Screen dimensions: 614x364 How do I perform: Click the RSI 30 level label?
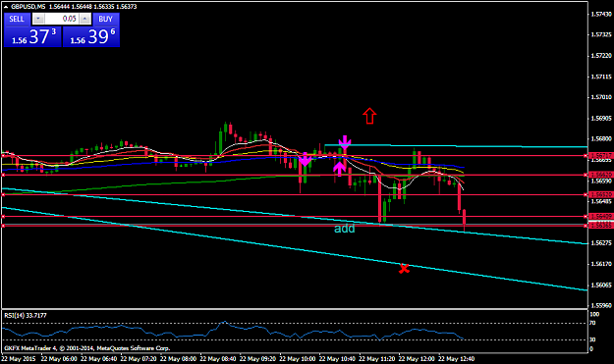[592, 339]
